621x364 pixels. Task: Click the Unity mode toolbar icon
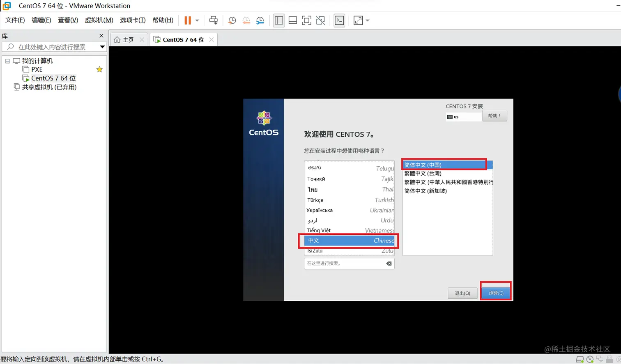coord(321,21)
